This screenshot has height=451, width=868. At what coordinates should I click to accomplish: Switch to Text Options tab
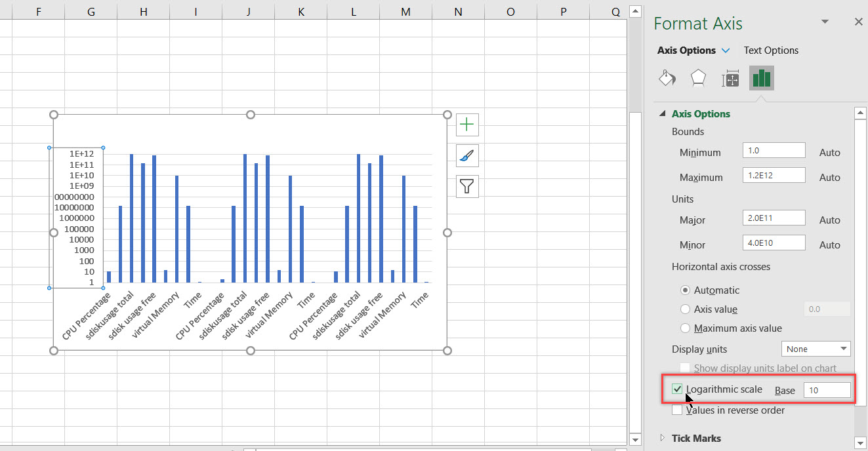point(771,50)
